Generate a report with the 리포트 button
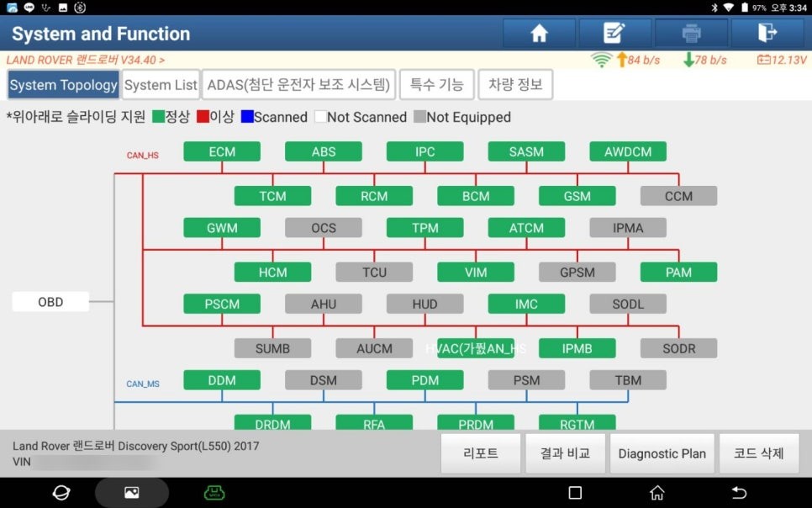Viewport: 812px width, 508px height. (480, 453)
